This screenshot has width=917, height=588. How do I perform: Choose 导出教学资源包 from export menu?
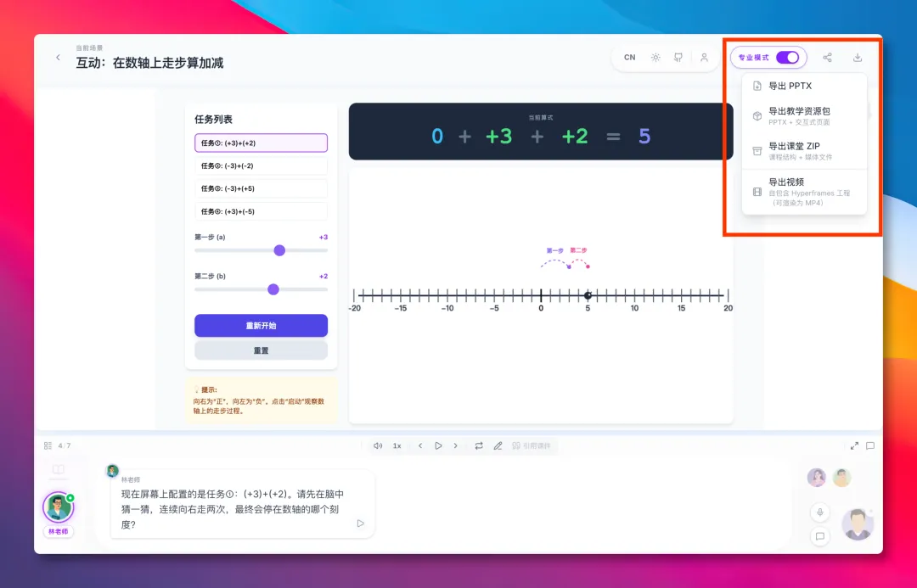[x=804, y=115]
